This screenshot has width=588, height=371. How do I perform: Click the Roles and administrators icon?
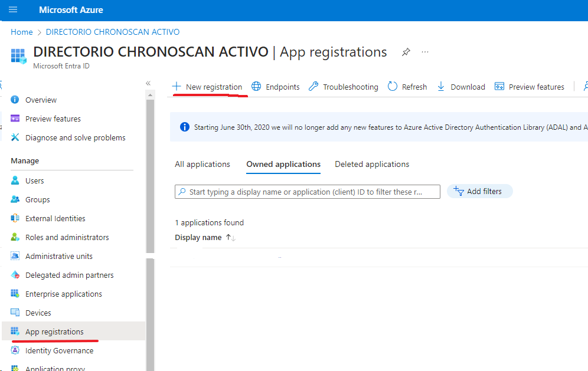tap(15, 237)
